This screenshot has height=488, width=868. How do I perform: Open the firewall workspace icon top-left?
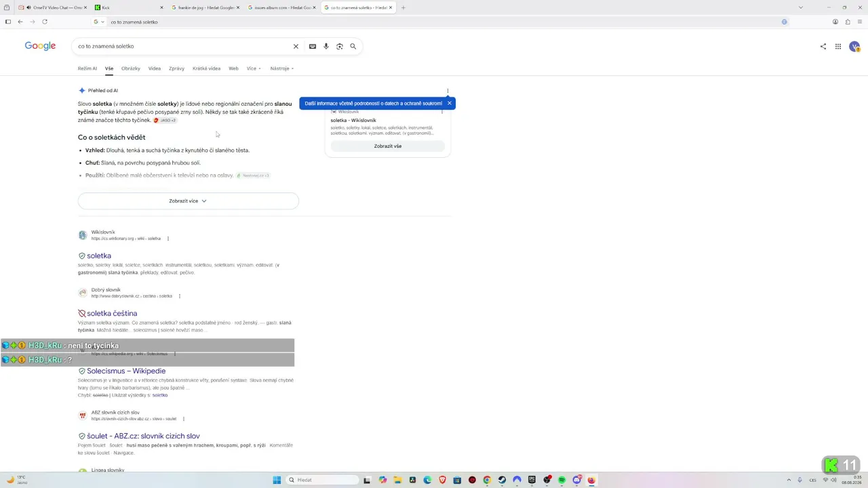pos(7,7)
